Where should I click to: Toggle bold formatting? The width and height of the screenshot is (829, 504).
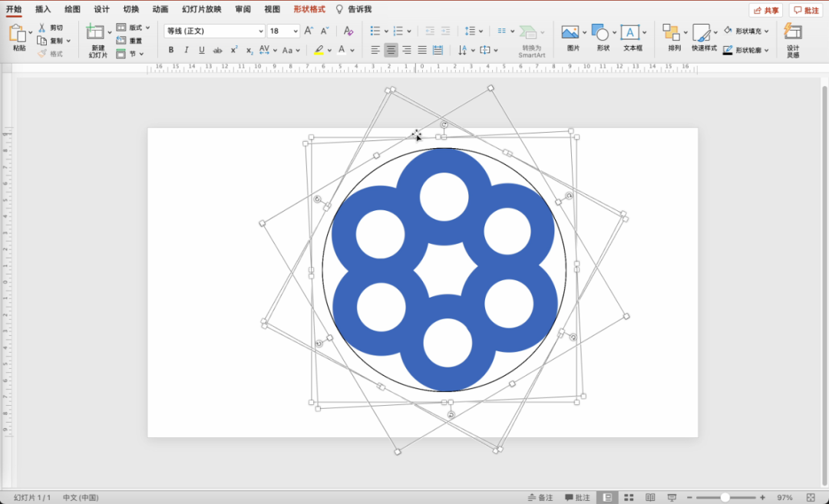(170, 50)
